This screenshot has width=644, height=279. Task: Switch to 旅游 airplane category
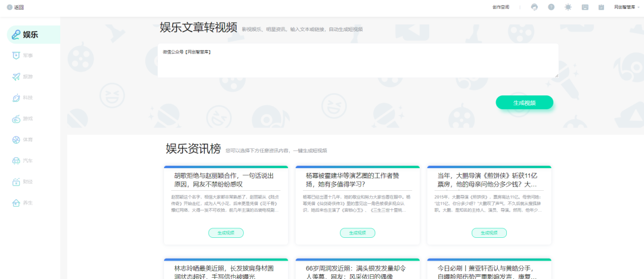tap(24, 77)
